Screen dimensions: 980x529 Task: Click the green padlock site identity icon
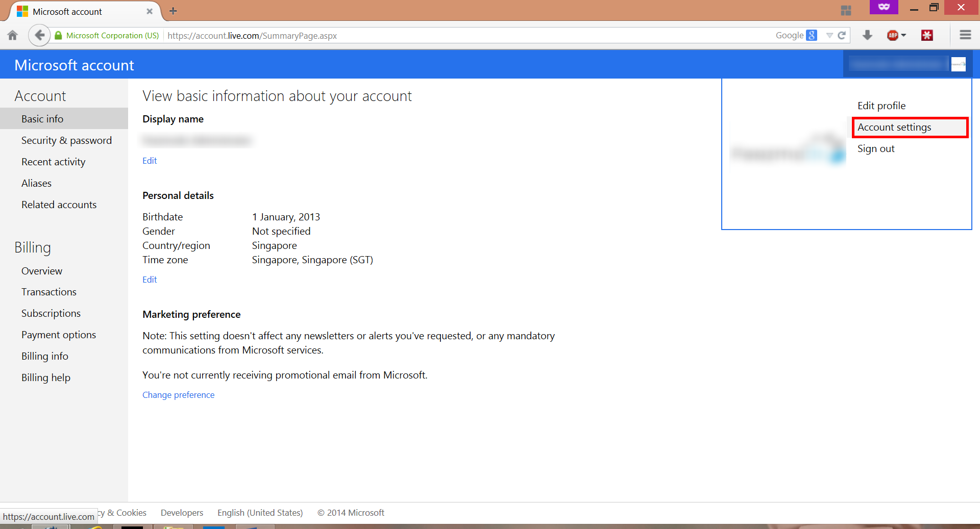[58, 35]
